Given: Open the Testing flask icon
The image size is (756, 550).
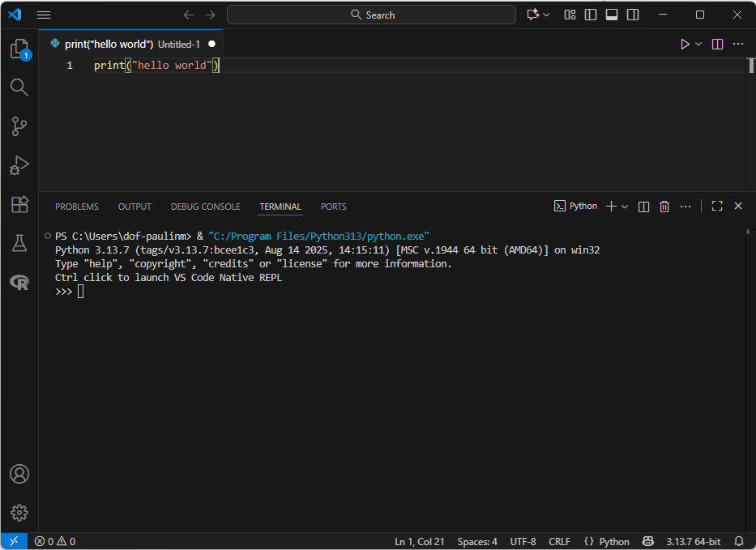Looking at the screenshot, I should [19, 243].
